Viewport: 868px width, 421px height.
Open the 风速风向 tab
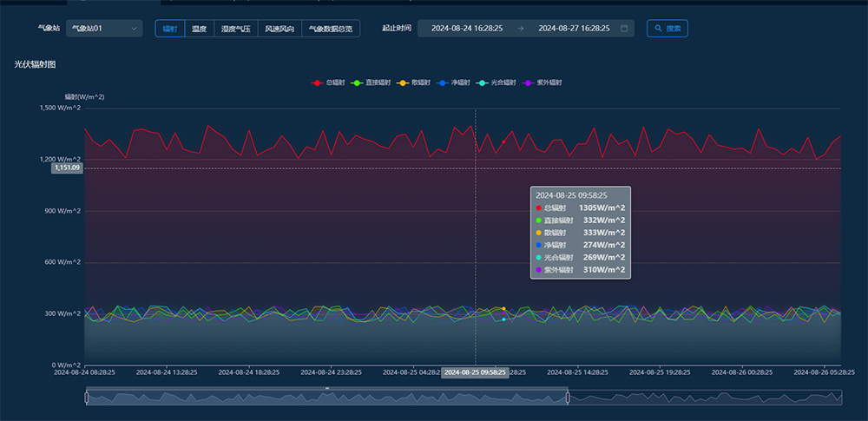(279, 29)
